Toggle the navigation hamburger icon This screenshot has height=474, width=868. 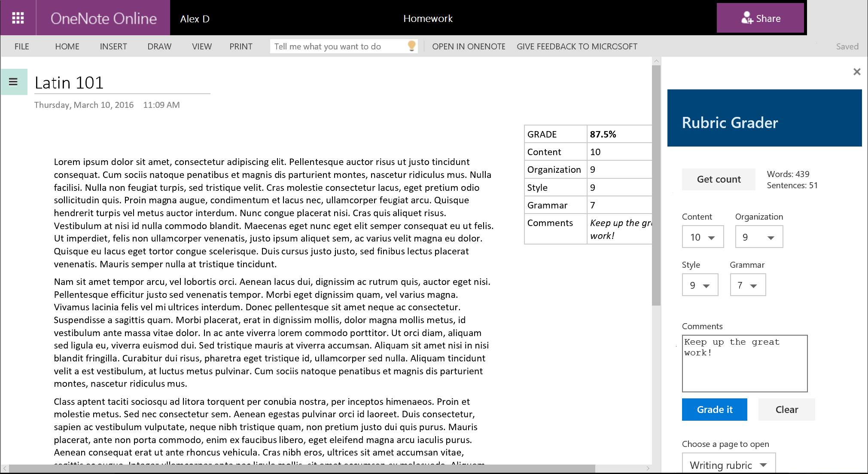[13, 82]
